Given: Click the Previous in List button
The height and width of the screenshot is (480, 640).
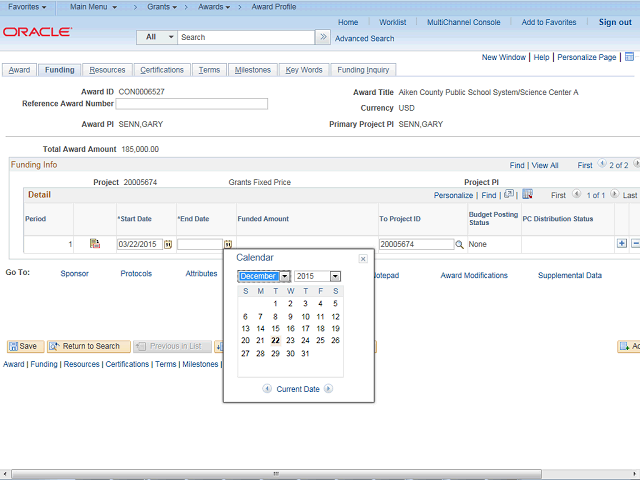Looking at the screenshot, I should [x=172, y=347].
